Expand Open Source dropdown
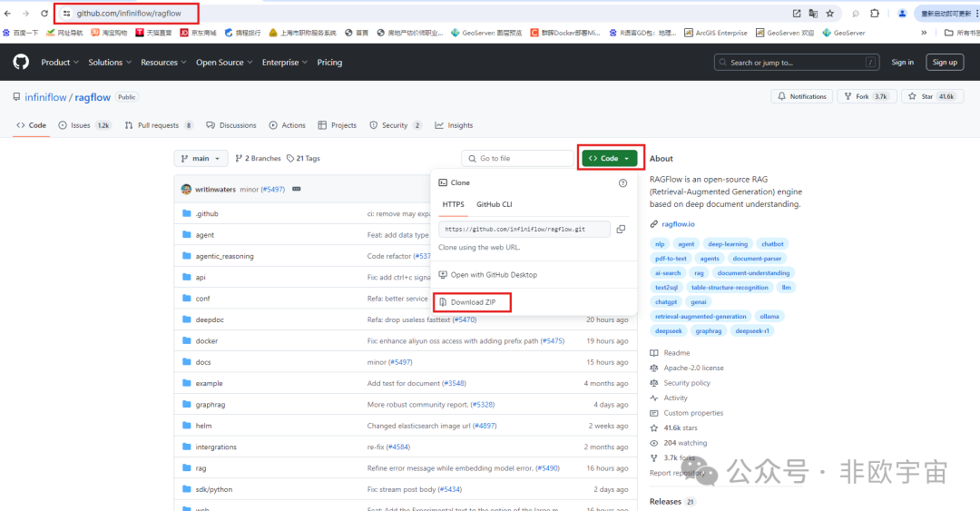The height and width of the screenshot is (511, 980). pyautogui.click(x=224, y=62)
